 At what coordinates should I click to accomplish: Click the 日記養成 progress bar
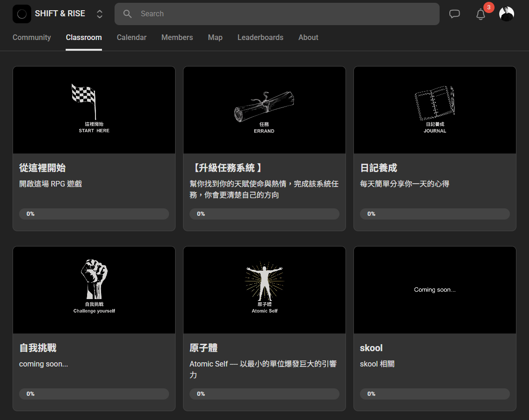click(x=434, y=214)
